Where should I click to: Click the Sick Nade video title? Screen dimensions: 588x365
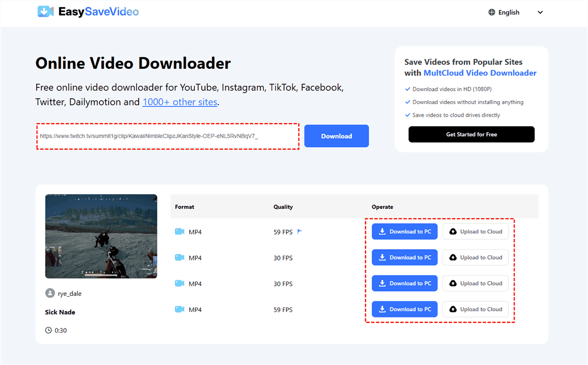click(60, 312)
